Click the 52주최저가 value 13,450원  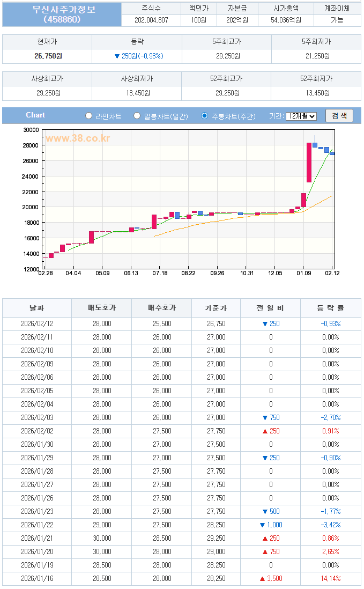point(317,93)
